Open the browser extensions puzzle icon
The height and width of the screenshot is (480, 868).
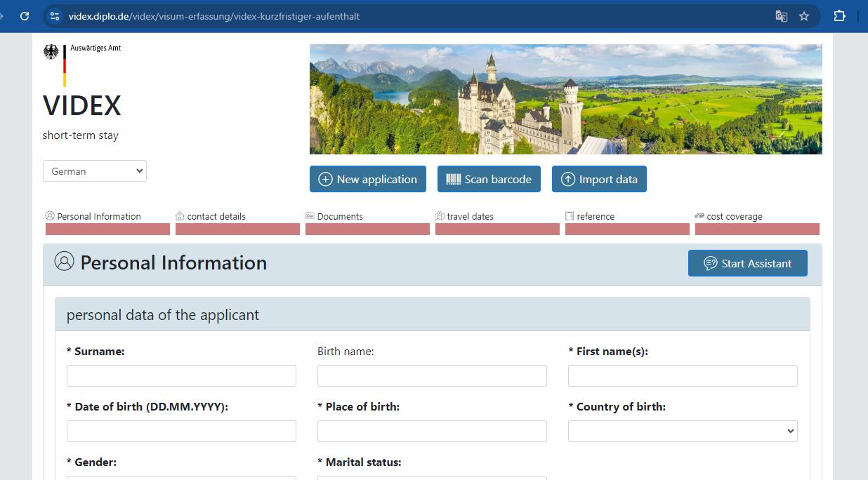coord(840,15)
